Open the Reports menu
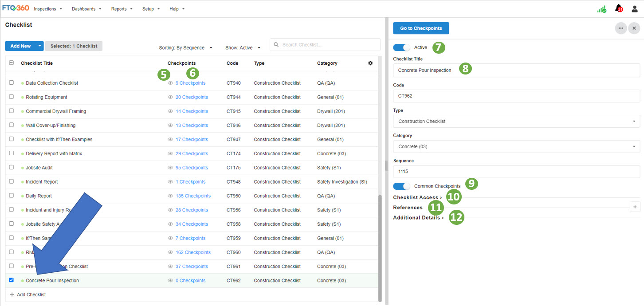Screen dimensions: 644x306 pos(122,9)
